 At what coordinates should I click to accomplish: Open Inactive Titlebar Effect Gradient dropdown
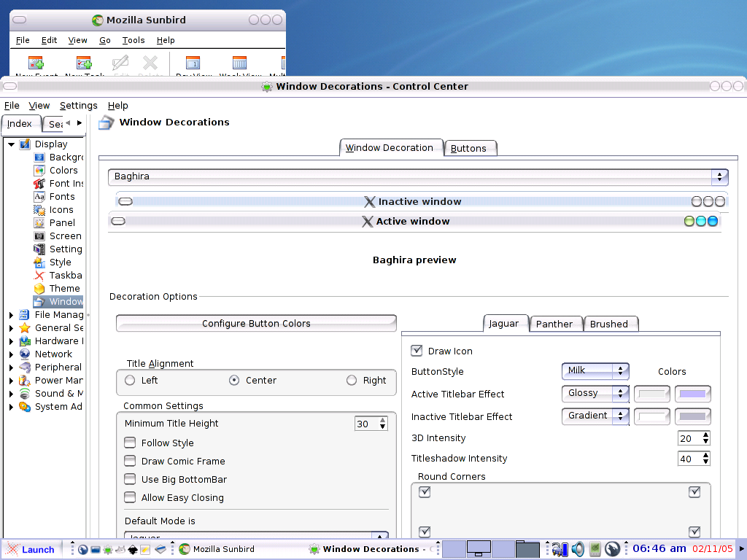tap(595, 416)
